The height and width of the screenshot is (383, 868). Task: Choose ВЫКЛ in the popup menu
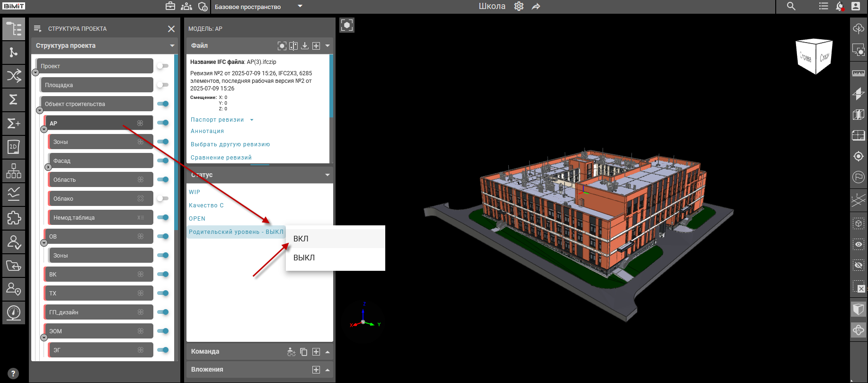tap(304, 258)
